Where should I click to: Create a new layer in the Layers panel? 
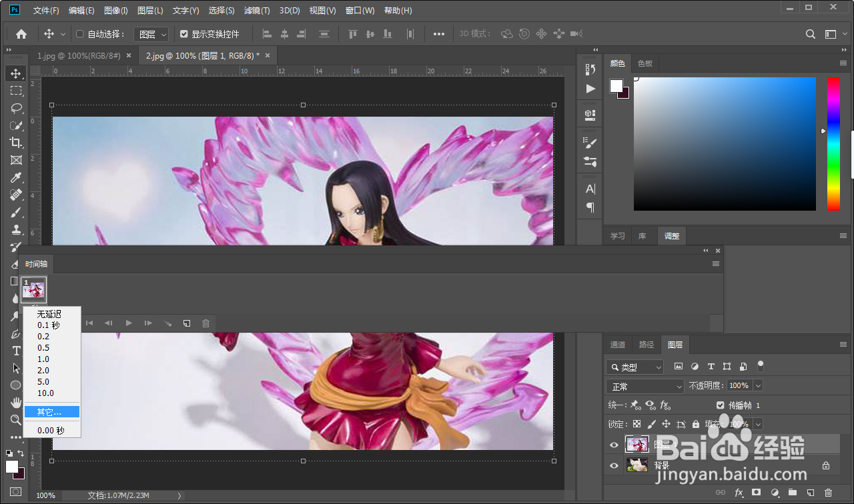[x=811, y=493]
